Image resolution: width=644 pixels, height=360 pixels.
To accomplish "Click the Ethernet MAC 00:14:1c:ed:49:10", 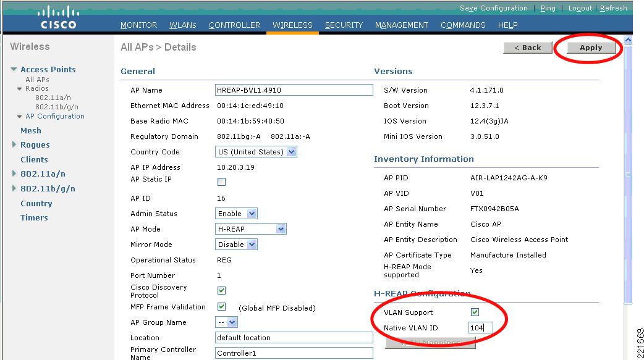I will (250, 106).
